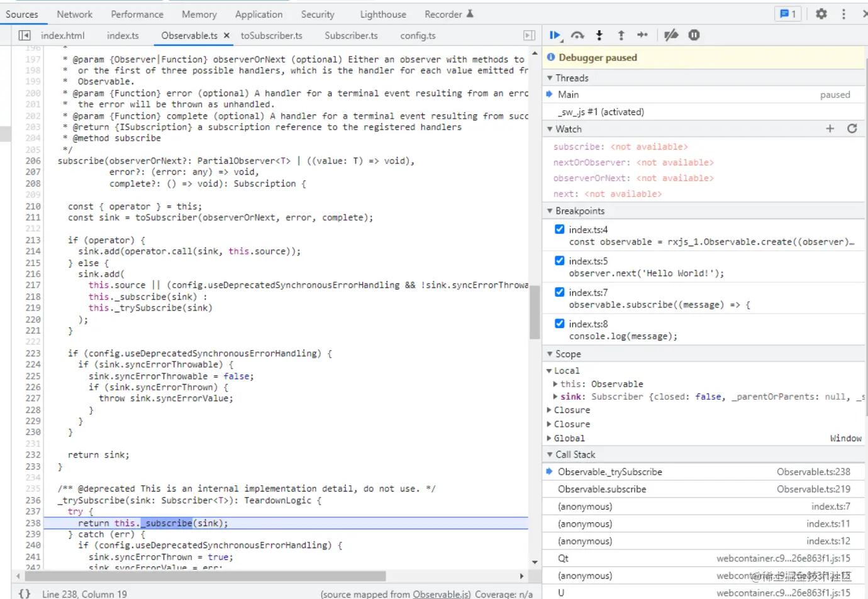This screenshot has height=599, width=868.
Task: Select Observable._trySubscribe call stack frame
Action: point(703,472)
